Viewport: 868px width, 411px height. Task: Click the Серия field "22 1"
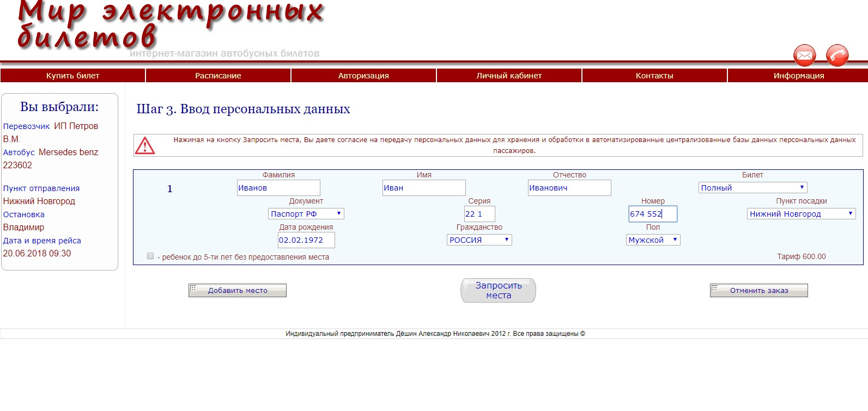[x=479, y=214]
